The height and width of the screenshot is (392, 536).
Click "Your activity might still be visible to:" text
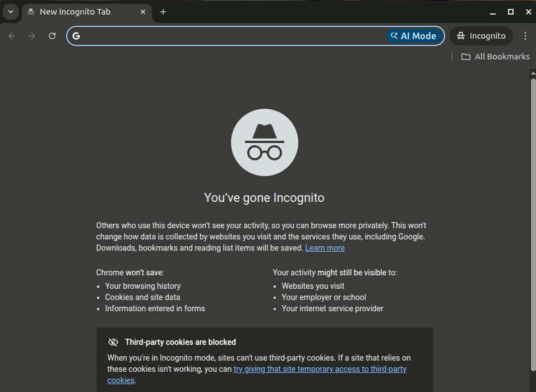click(x=335, y=273)
